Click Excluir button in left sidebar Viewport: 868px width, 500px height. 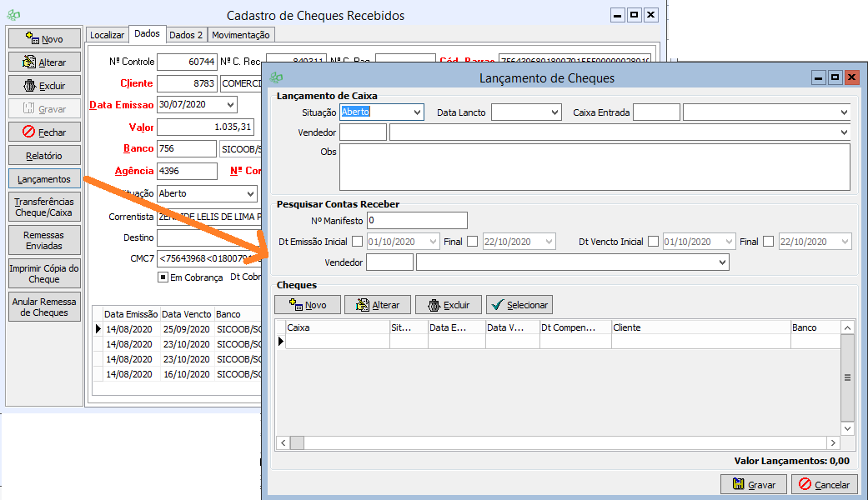45,85
